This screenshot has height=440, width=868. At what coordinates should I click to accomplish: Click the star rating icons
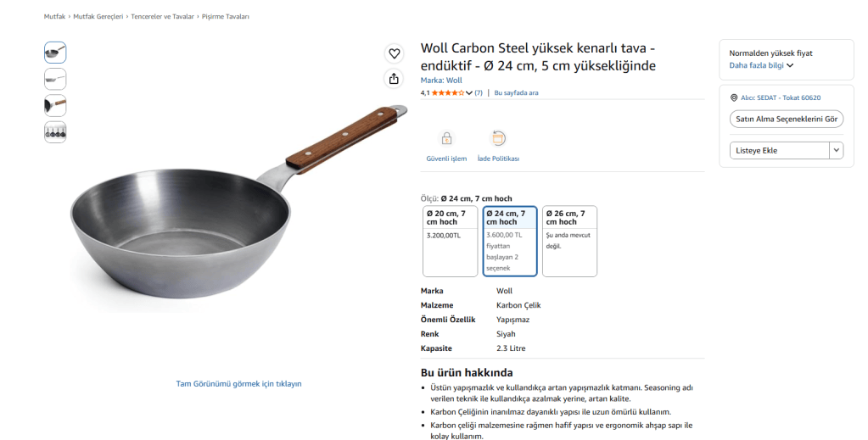tap(448, 93)
